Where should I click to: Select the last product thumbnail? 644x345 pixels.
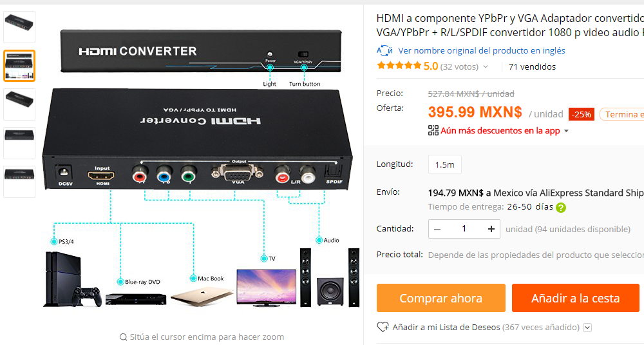pos(19,182)
